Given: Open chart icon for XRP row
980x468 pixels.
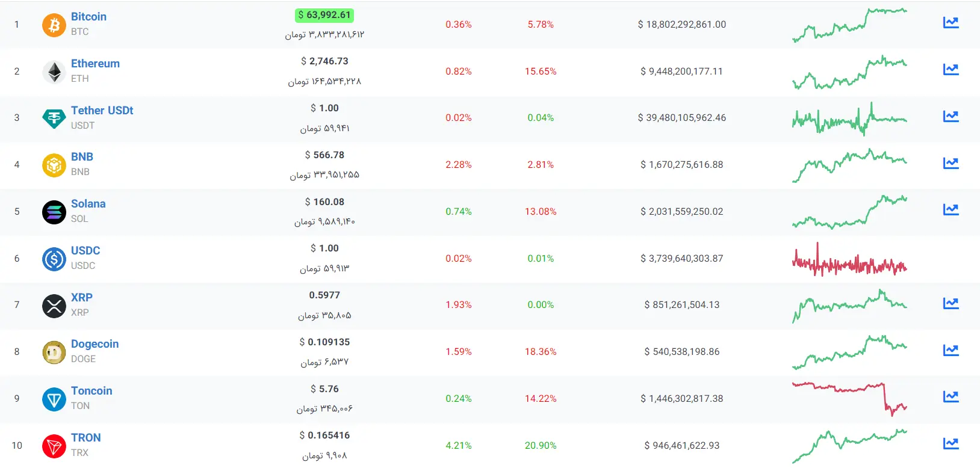Looking at the screenshot, I should point(951,303).
